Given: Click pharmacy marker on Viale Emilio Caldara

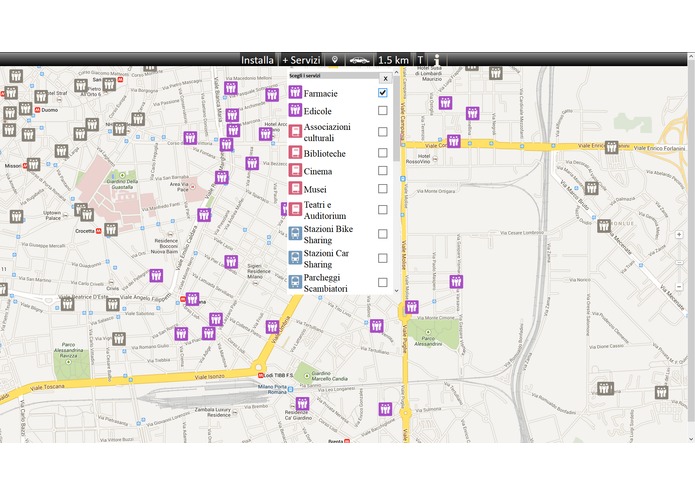Looking at the screenshot, I should coord(204,215).
